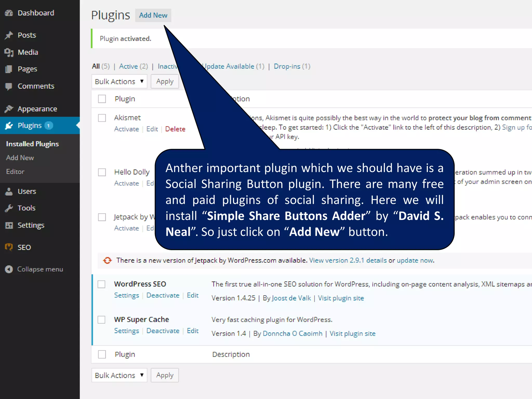
Task: Activate the Hello Dolly plugin
Action: point(127,183)
